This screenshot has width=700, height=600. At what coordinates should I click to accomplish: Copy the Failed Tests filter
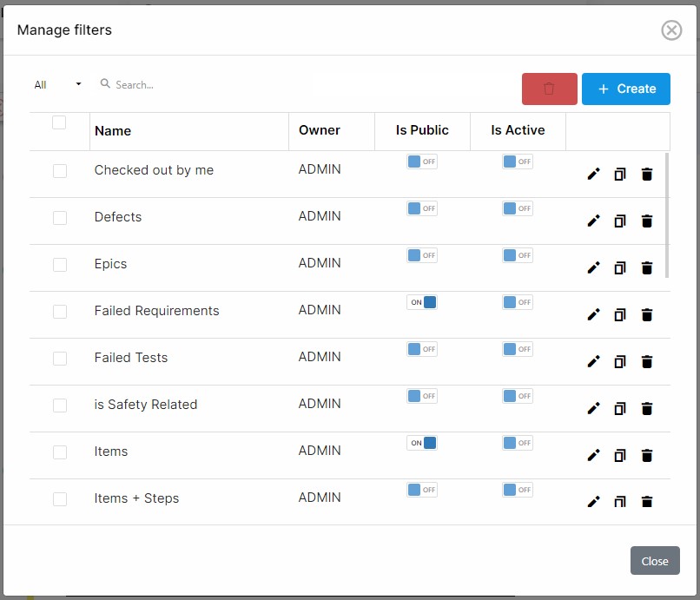tap(619, 362)
